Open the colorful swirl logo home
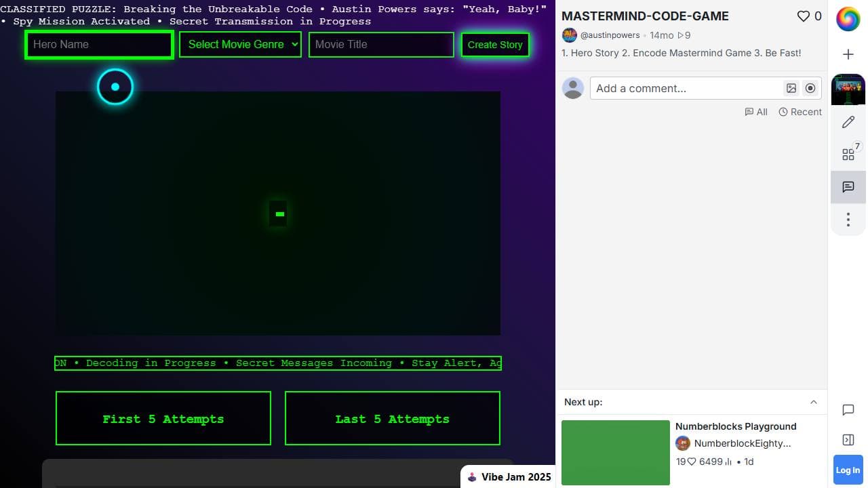The image size is (868, 488). click(x=848, y=19)
